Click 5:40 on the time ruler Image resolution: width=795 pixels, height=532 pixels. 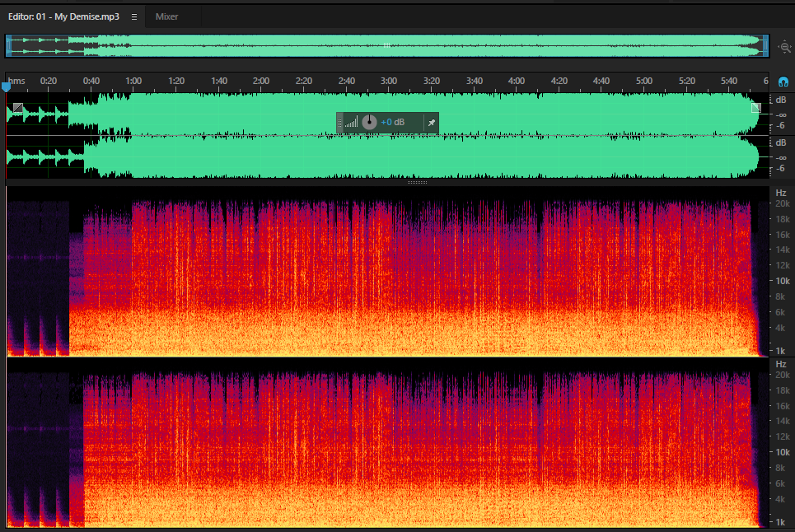click(x=729, y=81)
